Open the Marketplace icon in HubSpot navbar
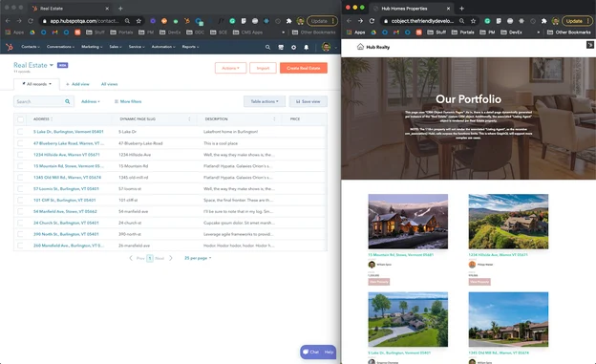The image size is (596, 364). [x=281, y=47]
